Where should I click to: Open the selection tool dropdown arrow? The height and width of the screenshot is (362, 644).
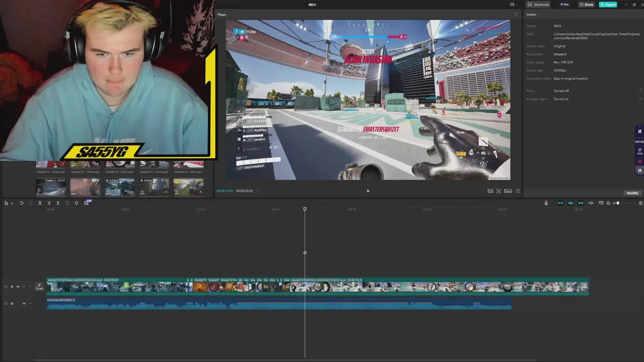click(x=12, y=203)
